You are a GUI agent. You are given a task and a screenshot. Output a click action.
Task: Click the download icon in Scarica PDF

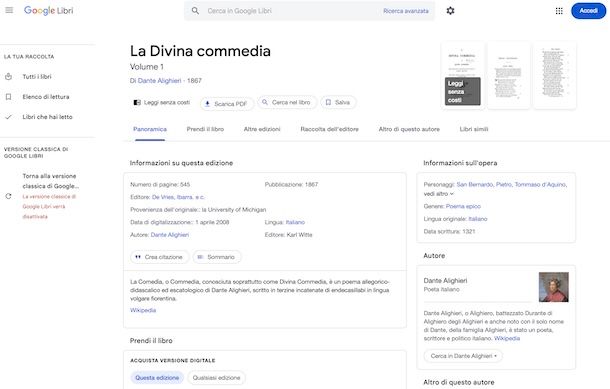tap(207, 103)
